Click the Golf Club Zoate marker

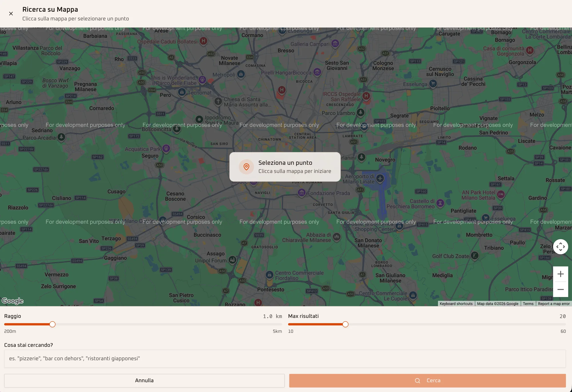coord(474,256)
